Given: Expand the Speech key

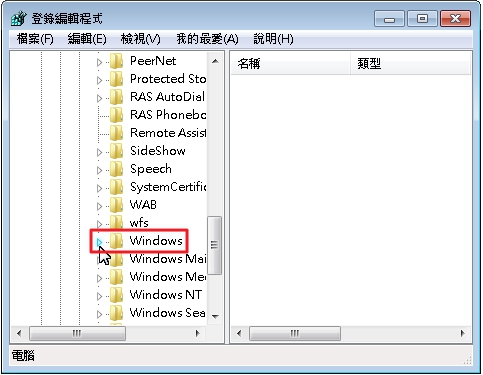Looking at the screenshot, I should tap(99, 170).
